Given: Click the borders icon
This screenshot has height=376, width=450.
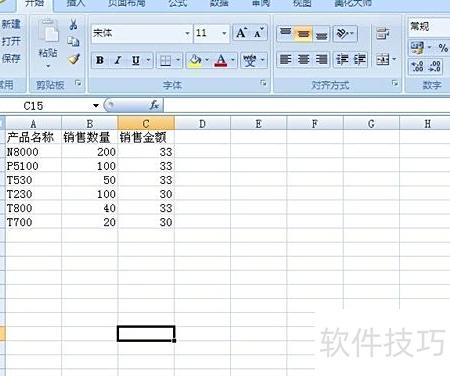Looking at the screenshot, I should [166, 60].
